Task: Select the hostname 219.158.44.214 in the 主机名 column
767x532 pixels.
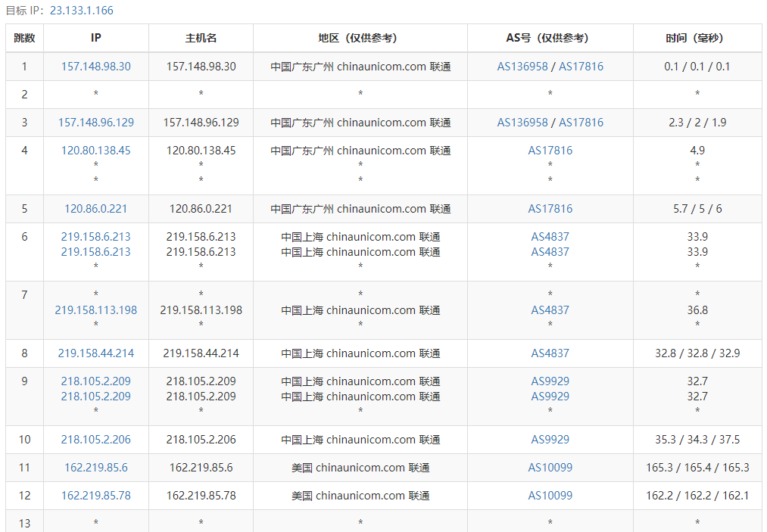Action: (x=201, y=353)
